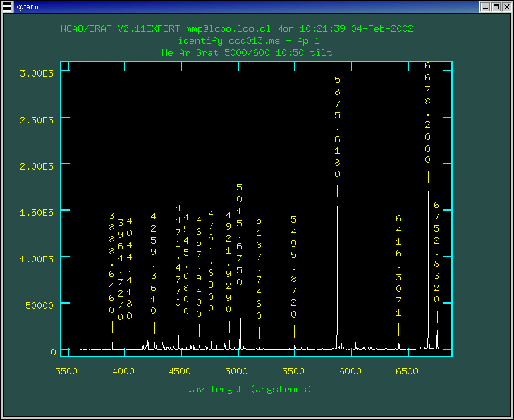The width and height of the screenshot is (514, 420).
Task: Click the 3500 x-axis value
Action: point(66,371)
